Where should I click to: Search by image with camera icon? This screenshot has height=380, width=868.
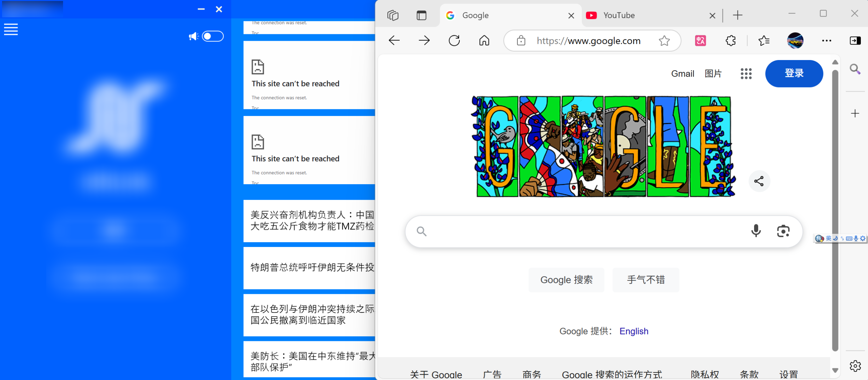point(783,231)
